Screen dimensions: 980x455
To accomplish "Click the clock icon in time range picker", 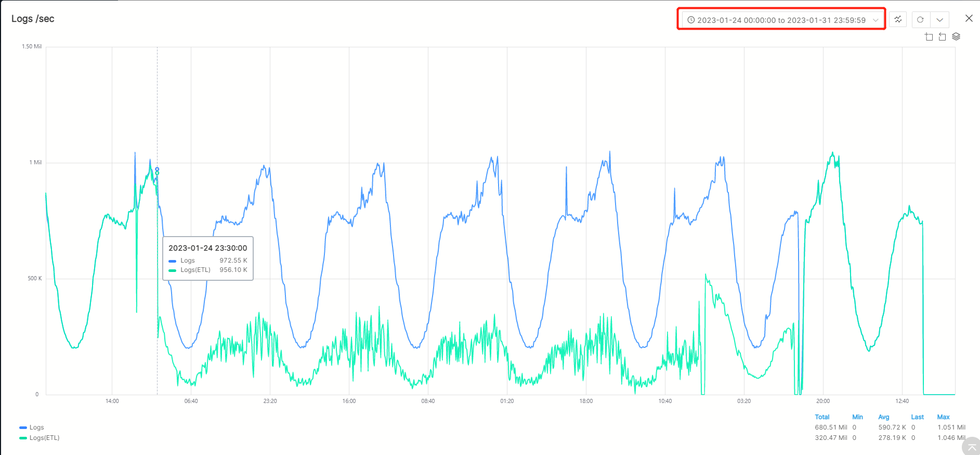I will click(x=691, y=20).
